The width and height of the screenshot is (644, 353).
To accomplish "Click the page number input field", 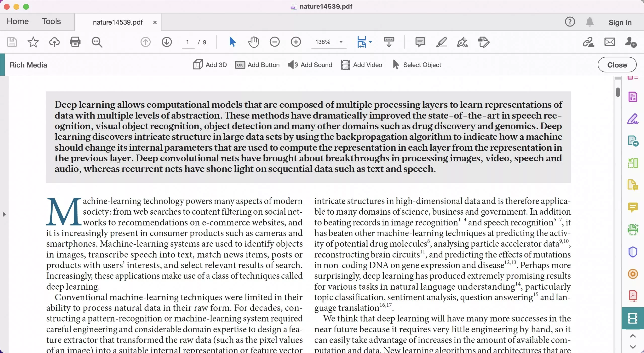I will [x=188, y=42].
